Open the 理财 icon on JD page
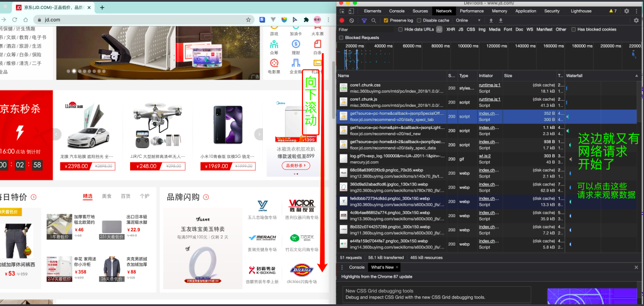Viewport: 644px width, 306px height. click(x=296, y=48)
